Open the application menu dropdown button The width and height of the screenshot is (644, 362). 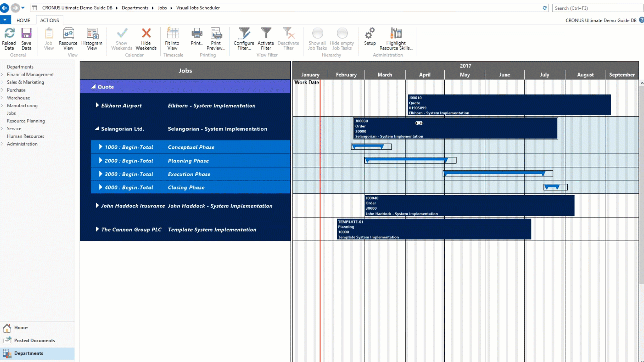[x=5, y=20]
